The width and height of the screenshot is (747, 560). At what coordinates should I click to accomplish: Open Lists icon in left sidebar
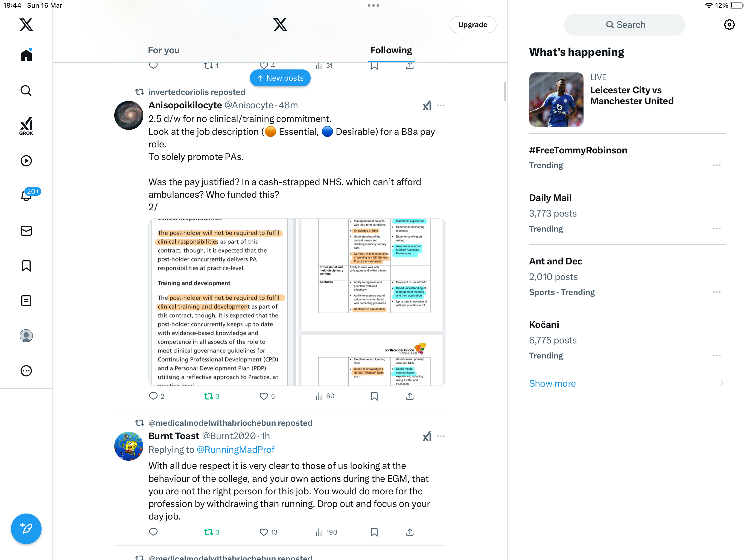coord(26,301)
